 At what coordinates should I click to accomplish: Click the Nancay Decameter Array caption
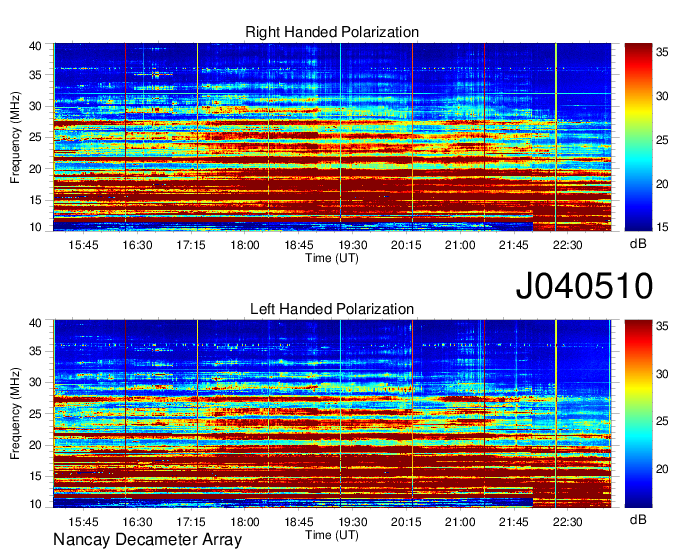147,540
